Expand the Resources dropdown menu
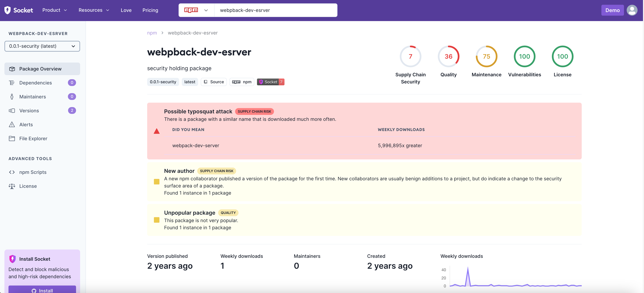Screen dimensions: 644x293 click(x=94, y=10)
